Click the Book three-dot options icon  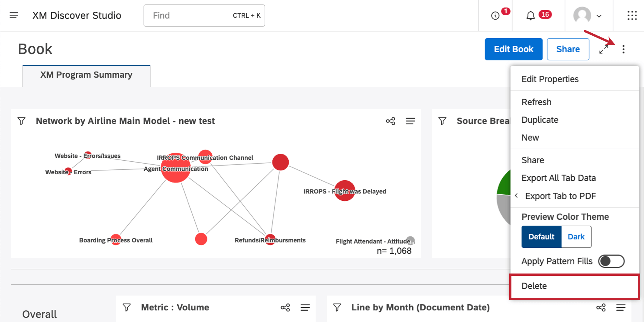click(x=623, y=49)
